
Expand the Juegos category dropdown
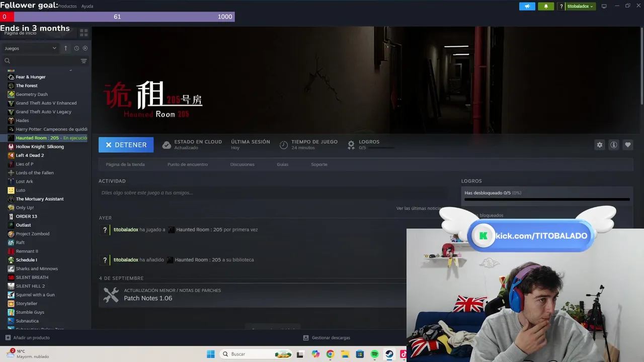(31, 48)
